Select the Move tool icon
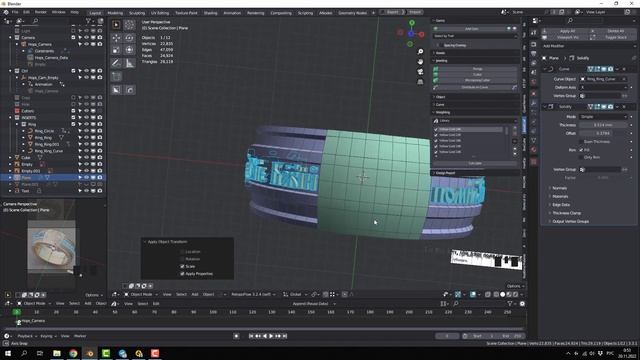The height and width of the screenshot is (360, 640). click(x=116, y=38)
